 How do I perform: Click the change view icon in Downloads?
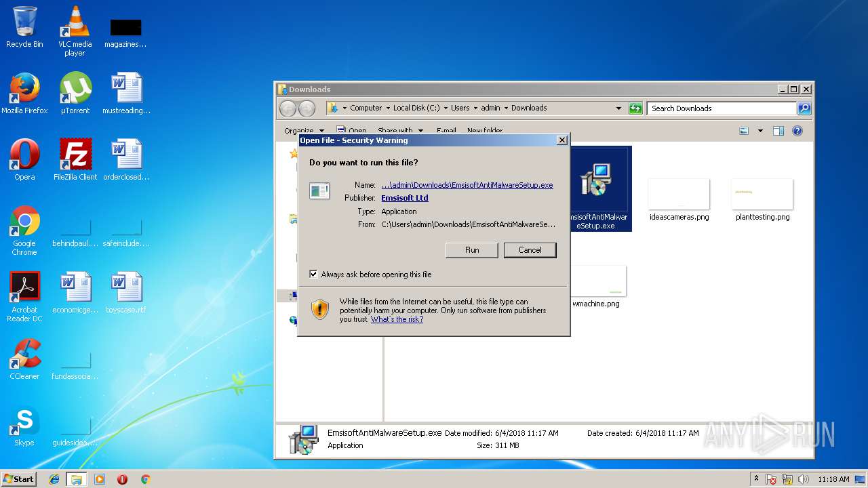[744, 131]
